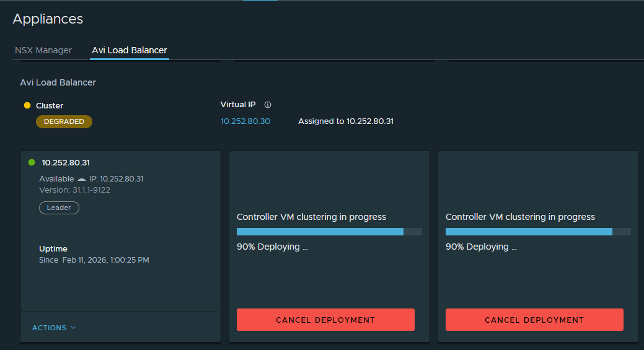The width and height of the screenshot is (644, 350).
Task: Click the rightmost card's 'Controller VM clustering in progress'
Action: click(521, 217)
